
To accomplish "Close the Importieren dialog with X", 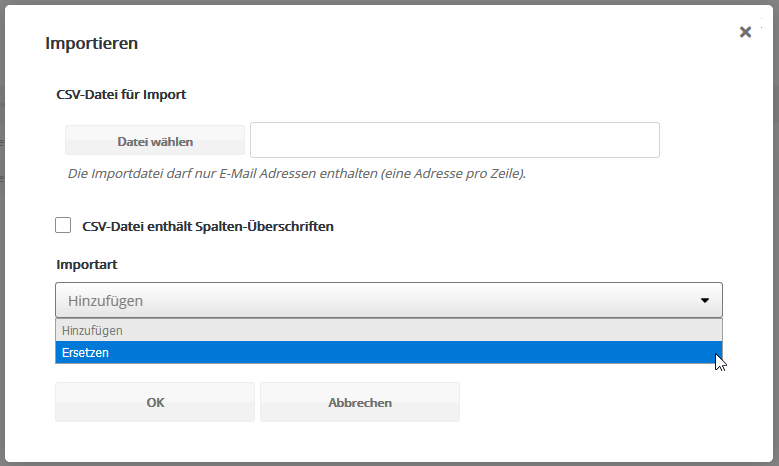I will click(745, 32).
